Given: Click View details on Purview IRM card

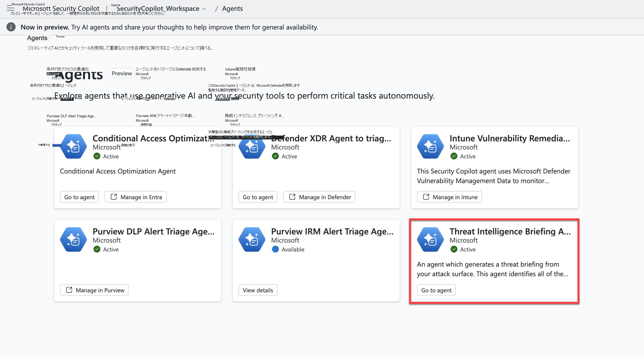Looking at the screenshot, I should click(x=258, y=290).
